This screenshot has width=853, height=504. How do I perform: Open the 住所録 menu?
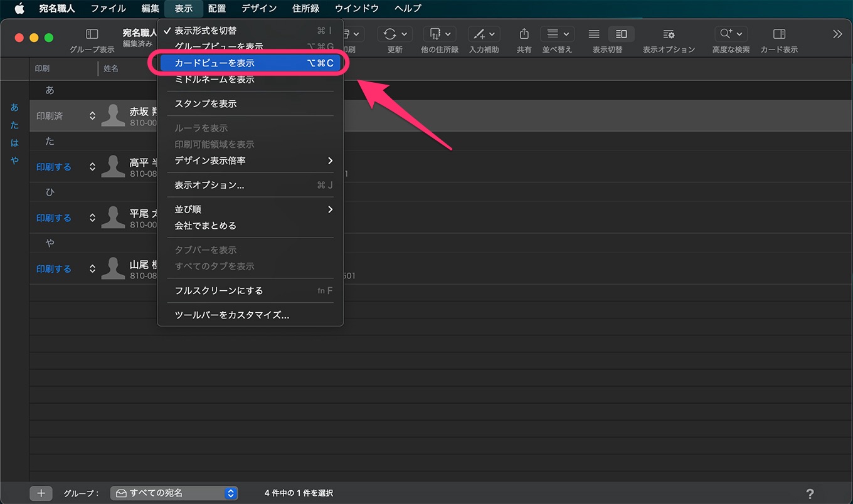tap(306, 8)
